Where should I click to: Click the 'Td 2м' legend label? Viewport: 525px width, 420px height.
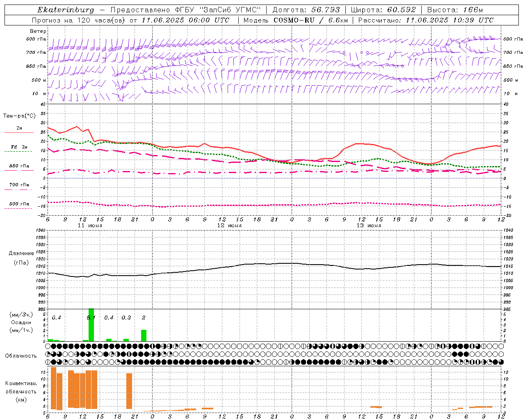click(x=19, y=147)
